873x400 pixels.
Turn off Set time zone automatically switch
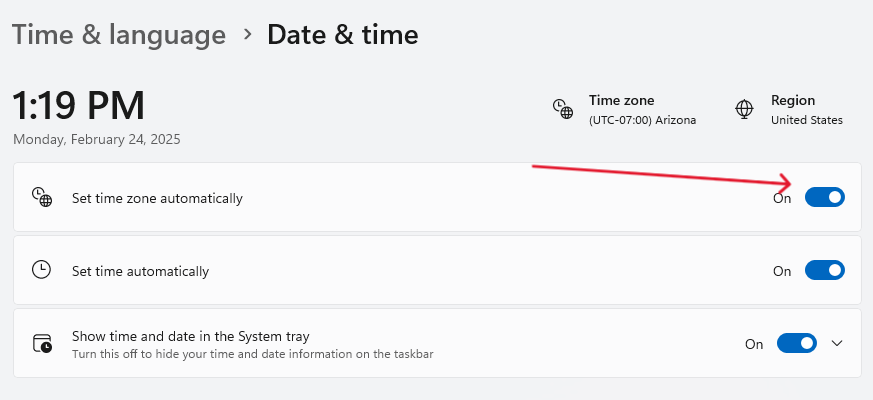pos(825,197)
